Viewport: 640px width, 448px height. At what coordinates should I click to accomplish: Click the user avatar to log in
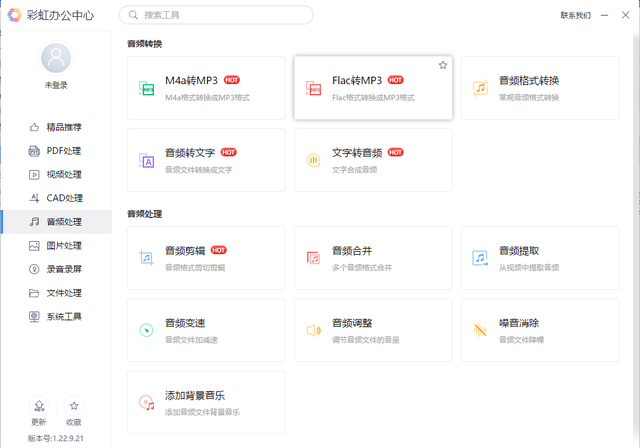coord(56,58)
